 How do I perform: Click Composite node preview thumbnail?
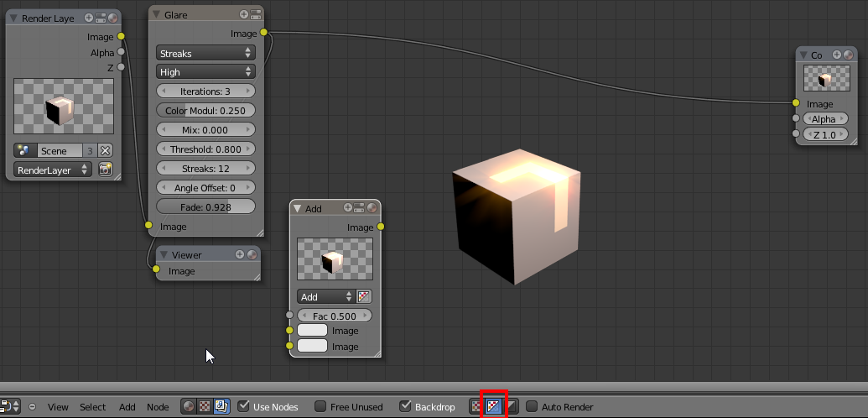827,78
